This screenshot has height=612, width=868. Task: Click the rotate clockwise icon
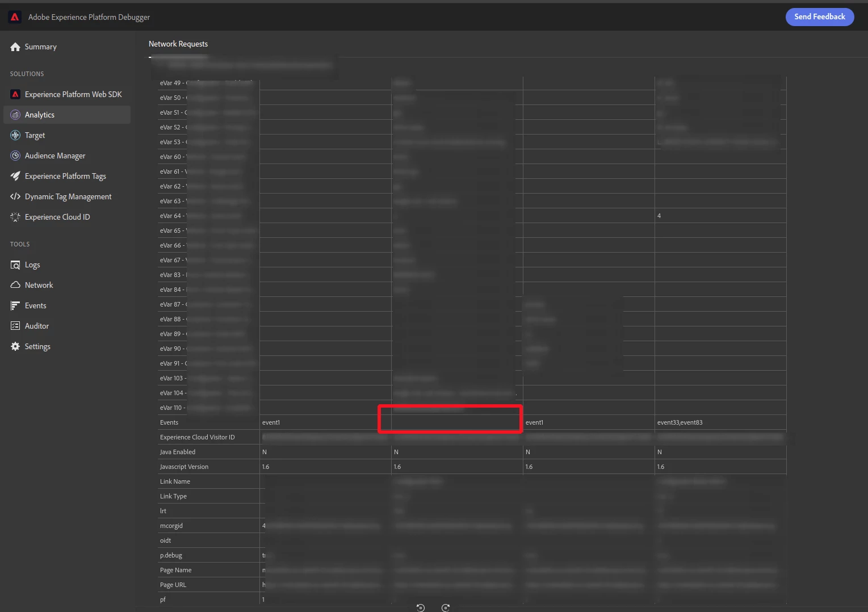tap(446, 607)
